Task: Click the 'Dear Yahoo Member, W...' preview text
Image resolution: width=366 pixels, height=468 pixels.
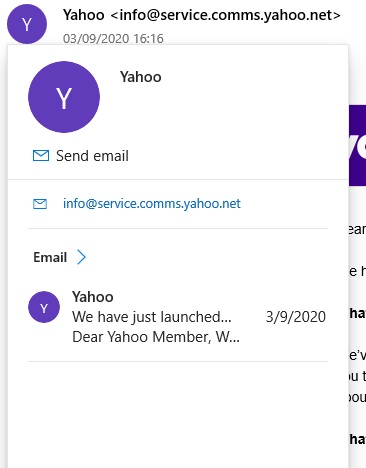Action: [x=156, y=337]
